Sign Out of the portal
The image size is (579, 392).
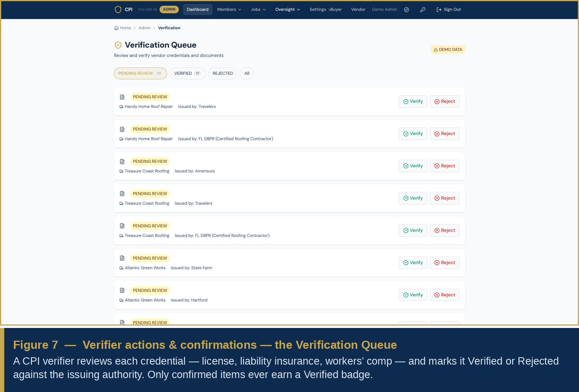(x=449, y=10)
